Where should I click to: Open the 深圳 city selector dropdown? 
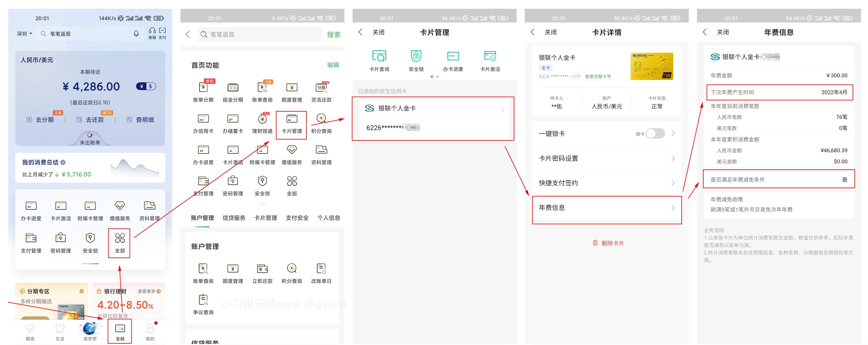23,33
